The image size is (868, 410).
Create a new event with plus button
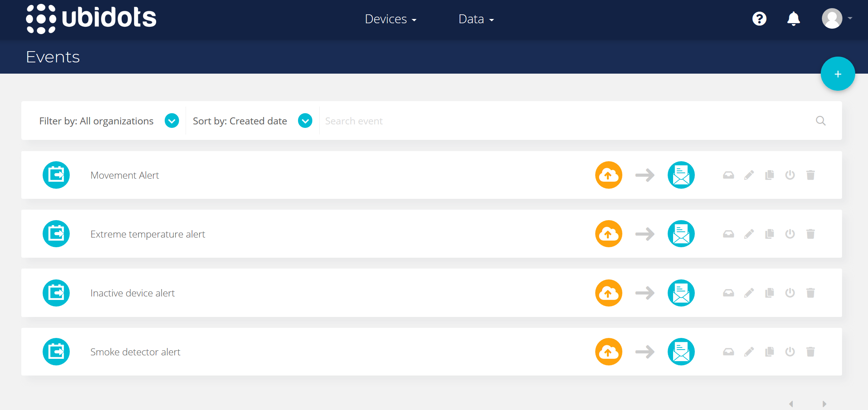[838, 74]
